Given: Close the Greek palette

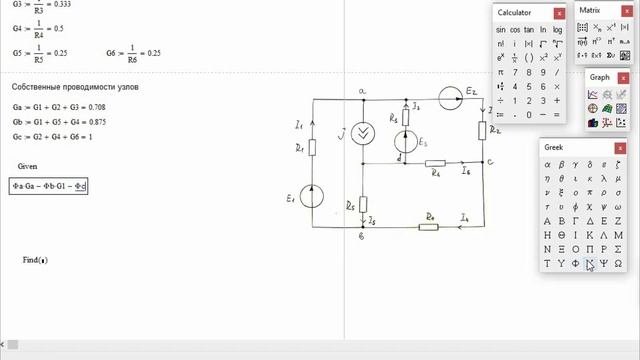Looking at the screenshot, I should pyautogui.click(x=620, y=148).
